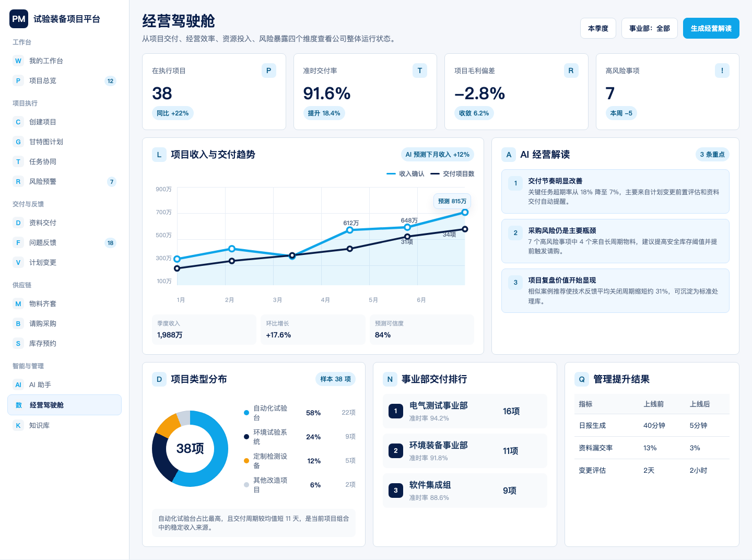Open the 交付节奏明显改善 insight card
Viewport: 752px width, 560px height.
pyautogui.click(x=615, y=191)
